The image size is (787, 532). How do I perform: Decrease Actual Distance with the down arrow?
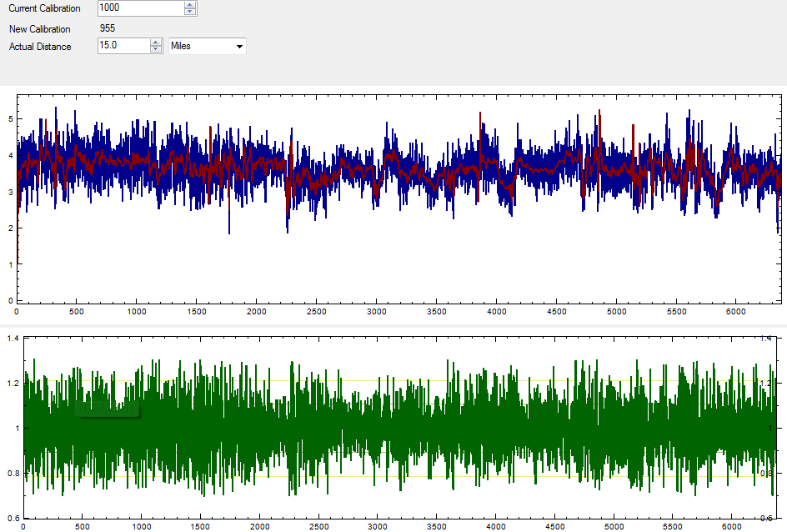[x=155, y=49]
